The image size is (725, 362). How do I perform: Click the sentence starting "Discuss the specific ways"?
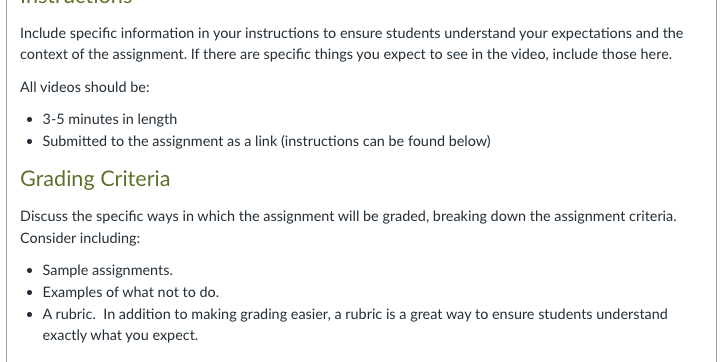[348, 216]
